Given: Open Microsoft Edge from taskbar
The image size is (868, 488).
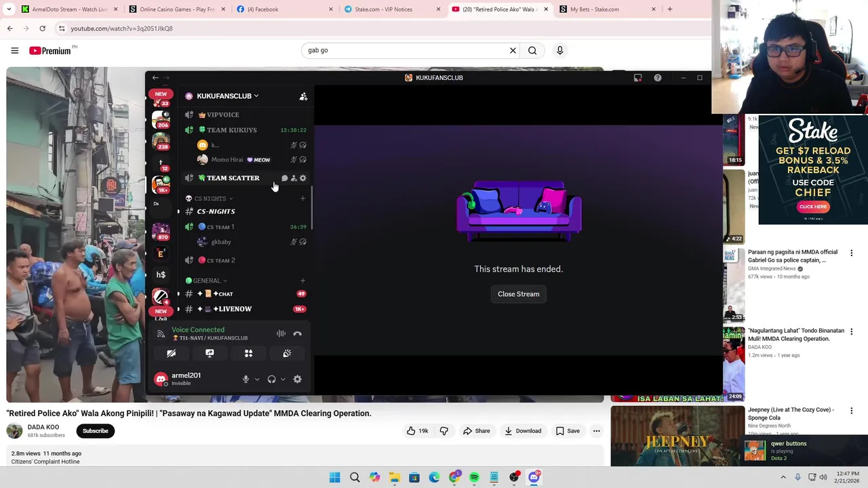Looking at the screenshot, I should click(x=434, y=477).
